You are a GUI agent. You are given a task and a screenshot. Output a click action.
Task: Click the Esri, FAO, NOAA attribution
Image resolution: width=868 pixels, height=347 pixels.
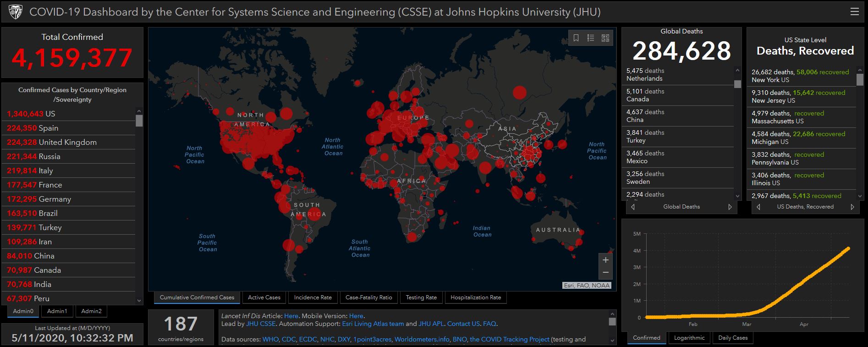point(587,286)
